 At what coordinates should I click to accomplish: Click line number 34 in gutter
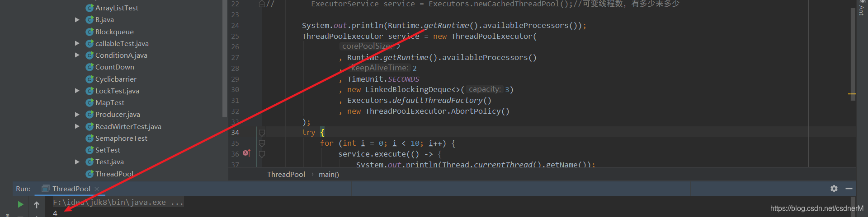point(235,133)
